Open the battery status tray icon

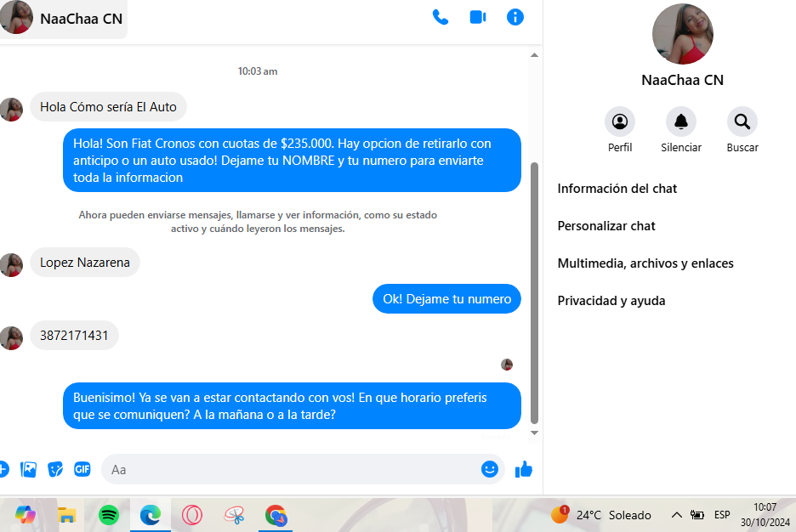[697, 515]
